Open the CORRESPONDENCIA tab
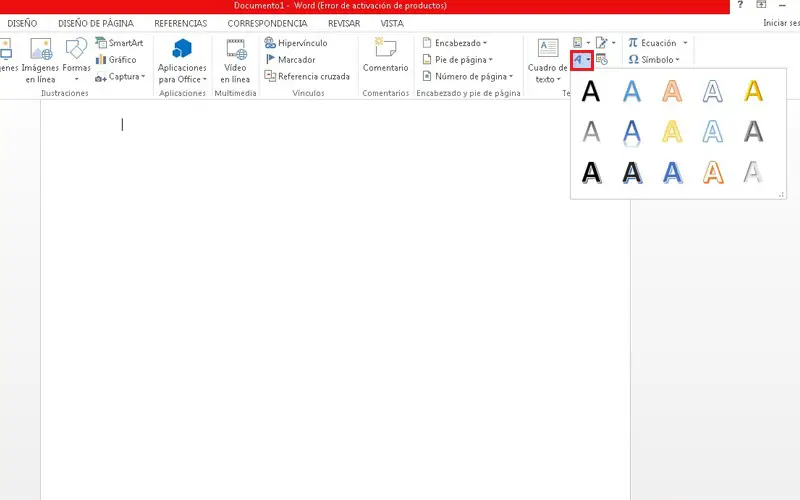800x500 pixels. click(267, 23)
